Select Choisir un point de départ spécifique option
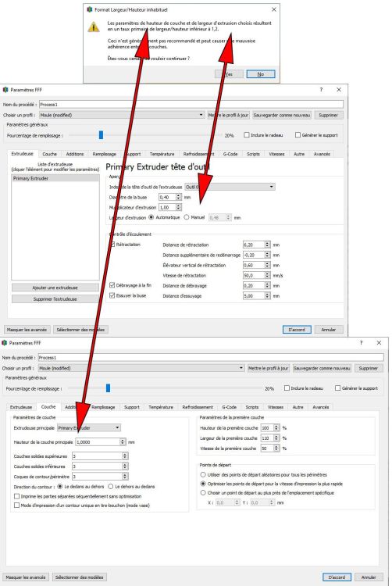Image resolution: width=392 pixels, height=586 pixels. (203, 492)
